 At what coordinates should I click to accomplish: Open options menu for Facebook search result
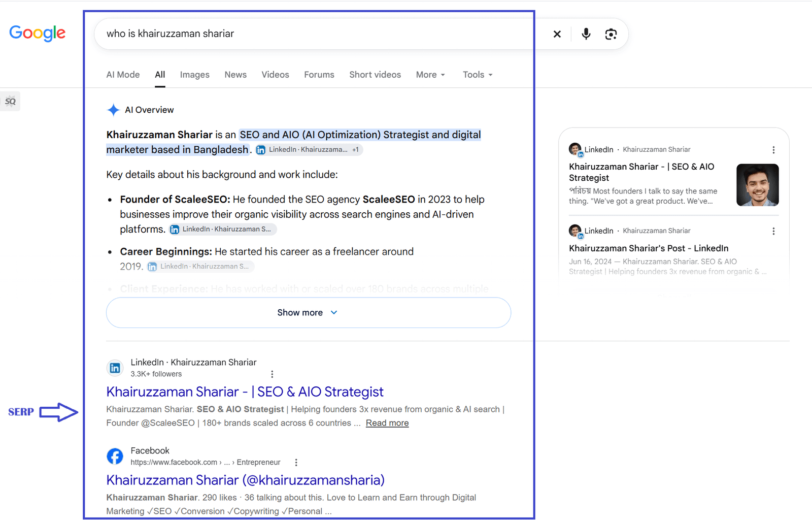296,463
